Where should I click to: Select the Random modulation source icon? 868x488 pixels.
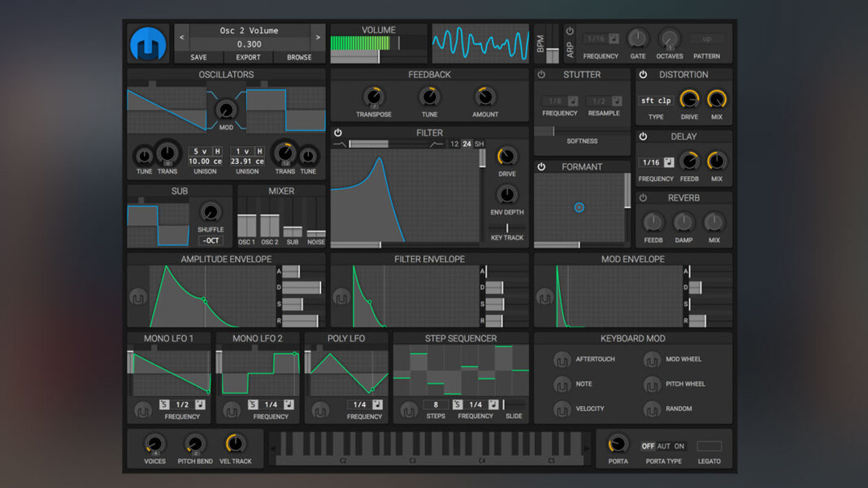[x=653, y=409]
